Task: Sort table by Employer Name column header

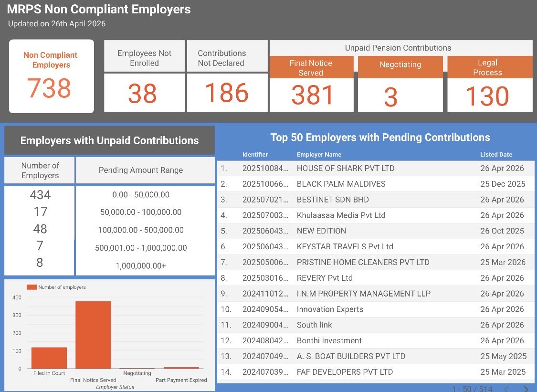Action: [319, 155]
